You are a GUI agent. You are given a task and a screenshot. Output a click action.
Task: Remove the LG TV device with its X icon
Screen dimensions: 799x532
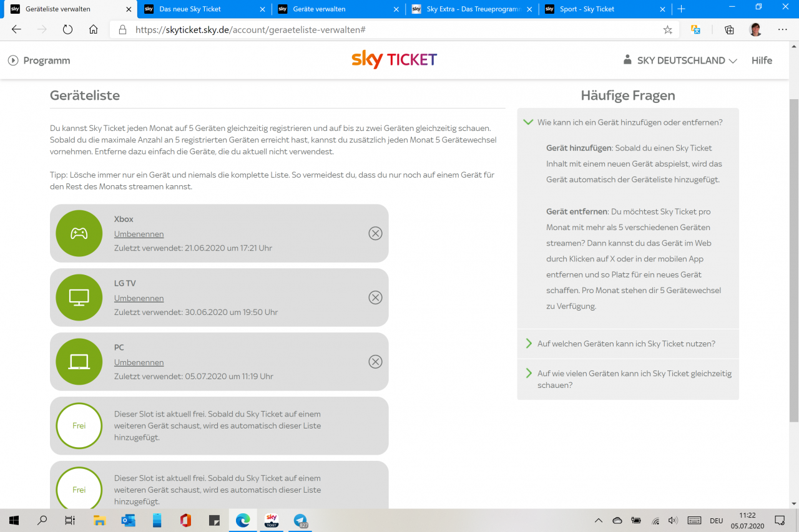[x=375, y=297]
